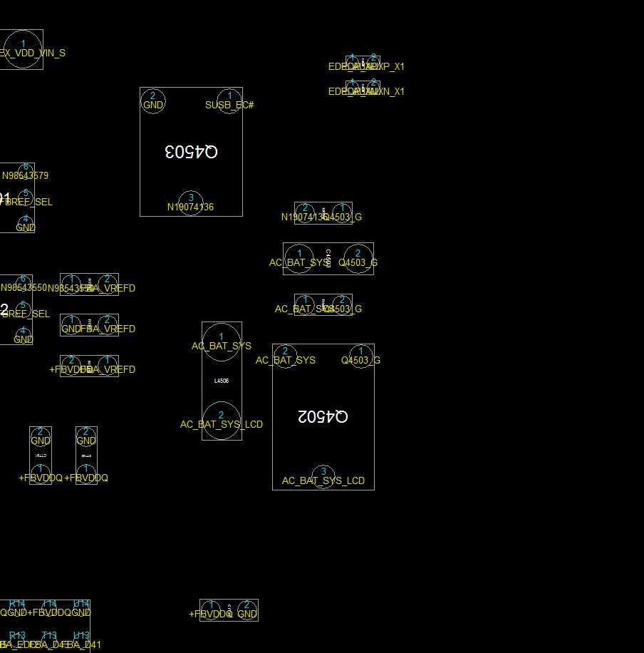The image size is (644, 653).
Task: Select pin 1 N98543550 pad of top VREFD resistor
Action: click(71, 284)
